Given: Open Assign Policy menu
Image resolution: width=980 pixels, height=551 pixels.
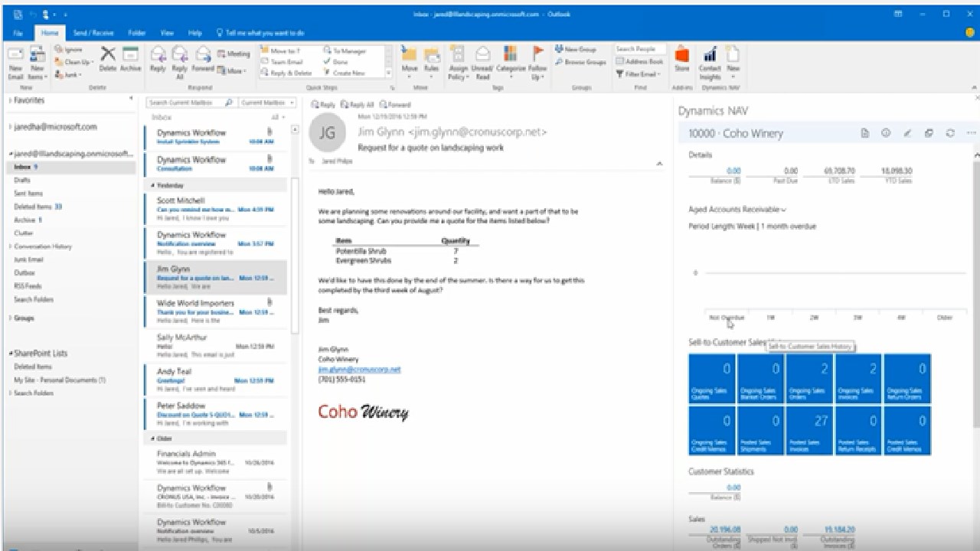Looking at the screenshot, I should point(458,62).
